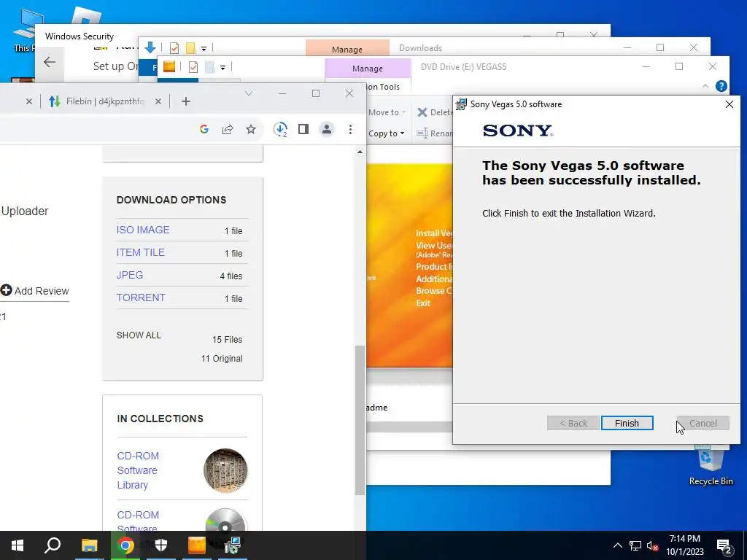The height and width of the screenshot is (560, 747).
Task: Open the ITEM TILE download link
Action: [141, 252]
